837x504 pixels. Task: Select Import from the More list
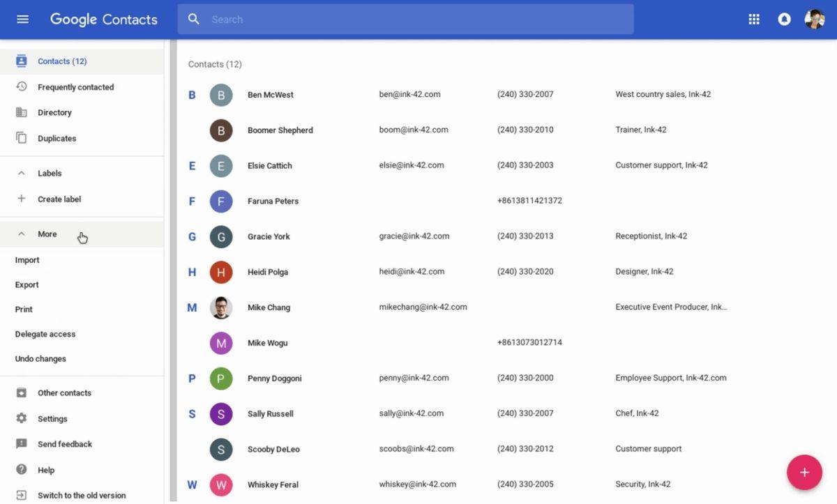click(27, 260)
